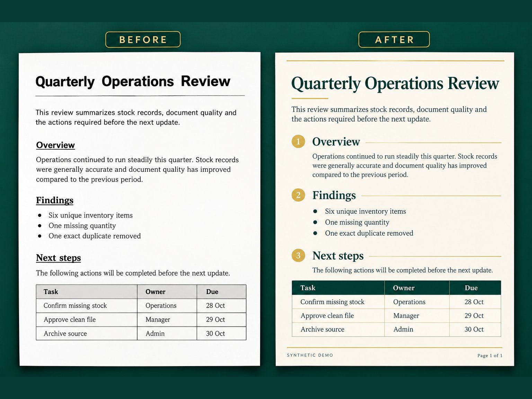Click the 'One missing quantity' bullet in Before page

point(82,225)
